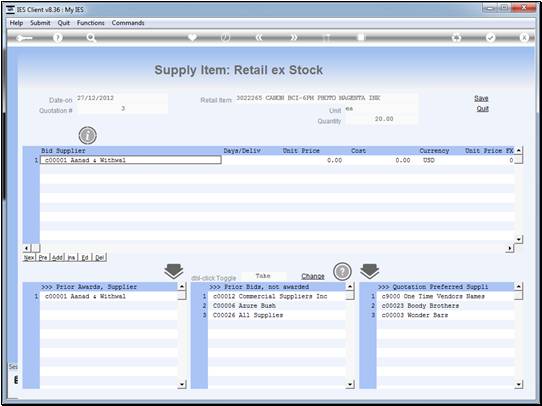Click the Unit Price cell 0.00
Viewport: 542px width, 406px height.
[x=313, y=160]
